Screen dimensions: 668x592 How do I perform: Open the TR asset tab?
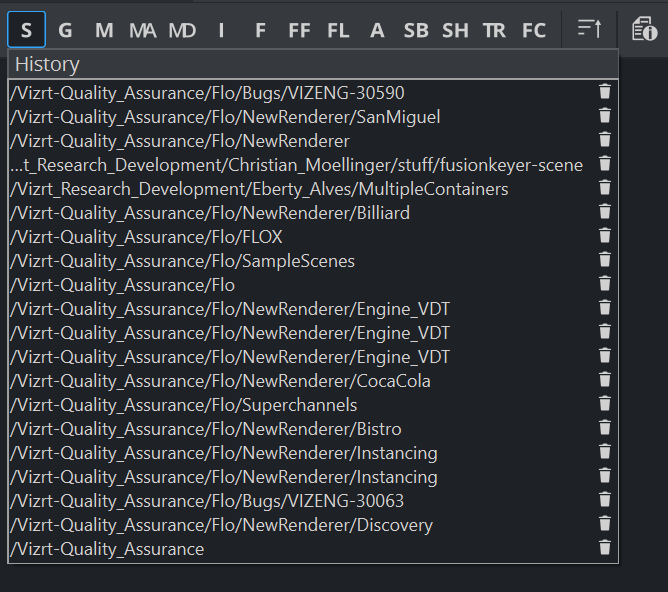494,30
